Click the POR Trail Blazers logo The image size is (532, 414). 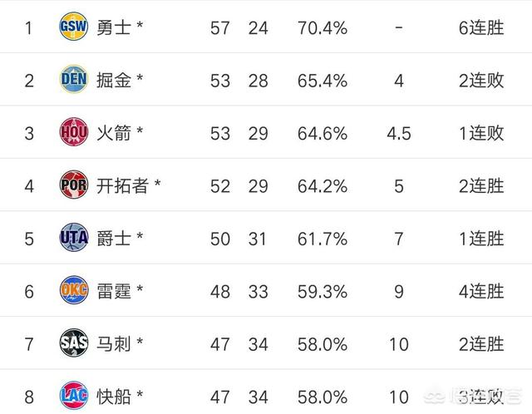[74, 185]
